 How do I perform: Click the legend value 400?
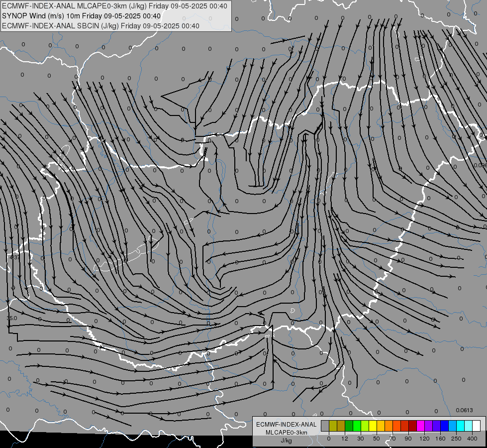click(x=472, y=439)
